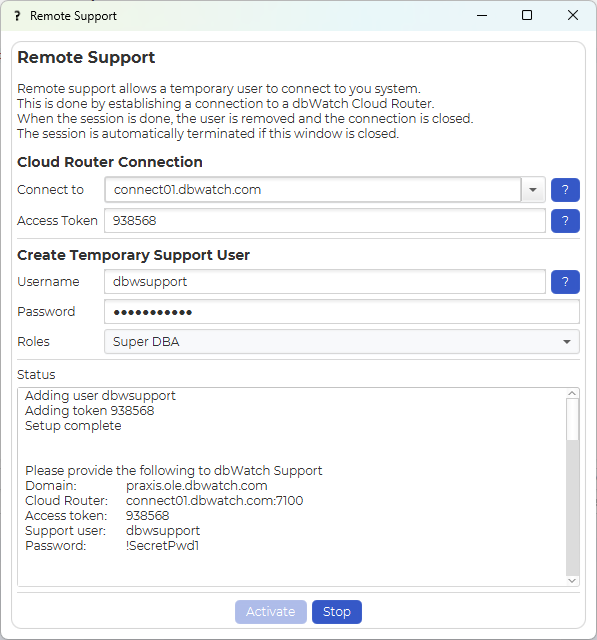Click the Access token value in status log

click(147, 516)
